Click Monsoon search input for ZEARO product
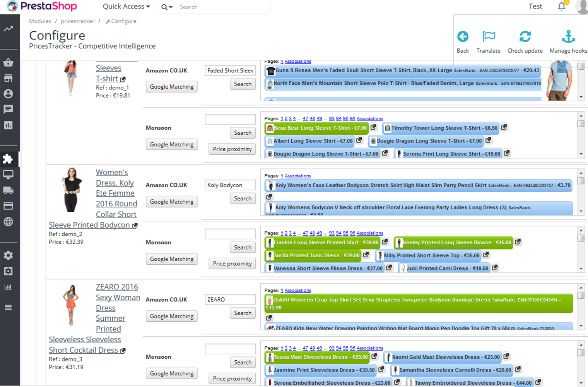588x387 pixels. pyautogui.click(x=230, y=349)
